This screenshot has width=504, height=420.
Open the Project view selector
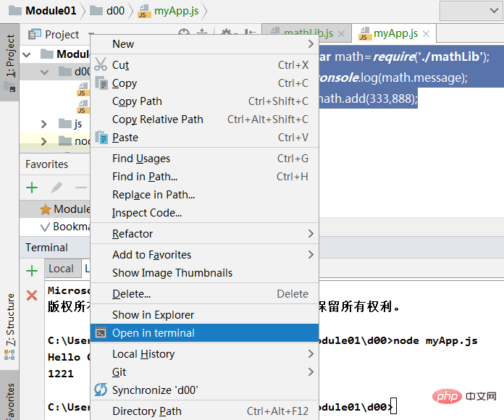(61, 34)
